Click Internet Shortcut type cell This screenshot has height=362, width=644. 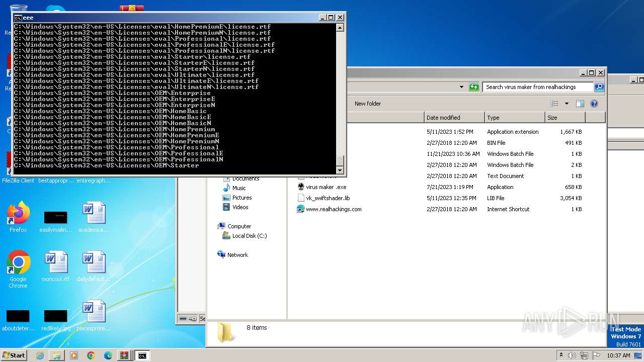click(508, 209)
